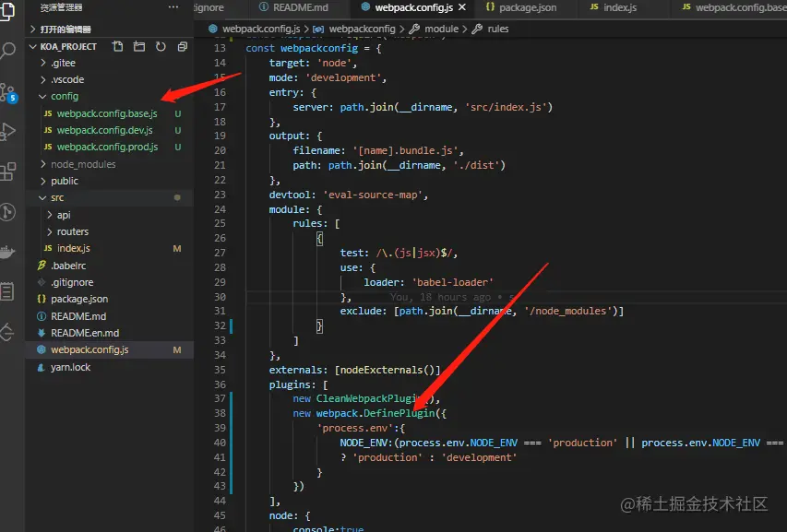Click line number 27 in gutter

[x=220, y=253]
